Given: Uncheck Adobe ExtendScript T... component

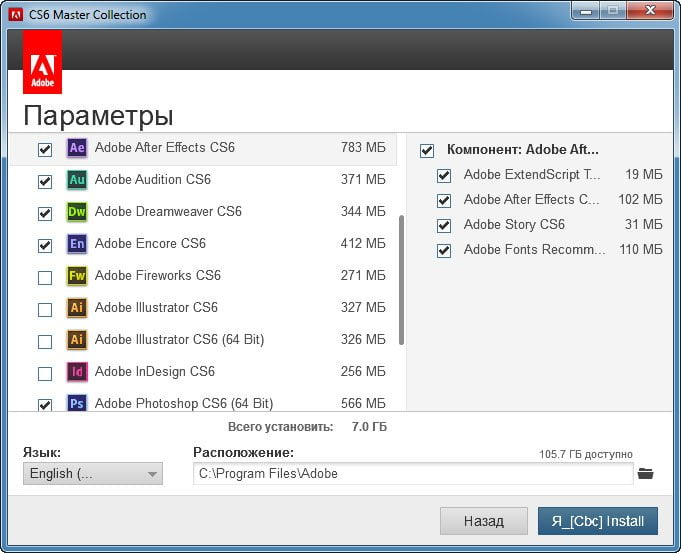Looking at the screenshot, I should coord(444,176).
